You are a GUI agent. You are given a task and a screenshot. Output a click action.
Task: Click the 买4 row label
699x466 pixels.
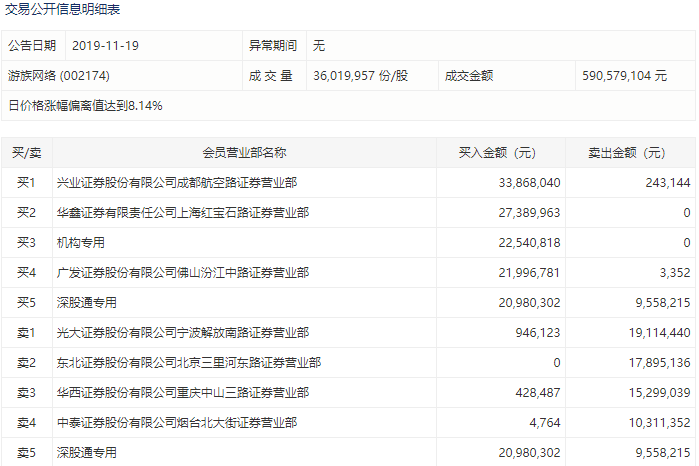(x=26, y=272)
